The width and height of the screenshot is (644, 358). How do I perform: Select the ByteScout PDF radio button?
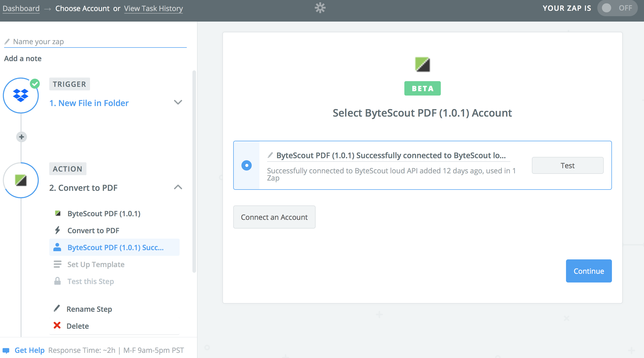pyautogui.click(x=246, y=165)
